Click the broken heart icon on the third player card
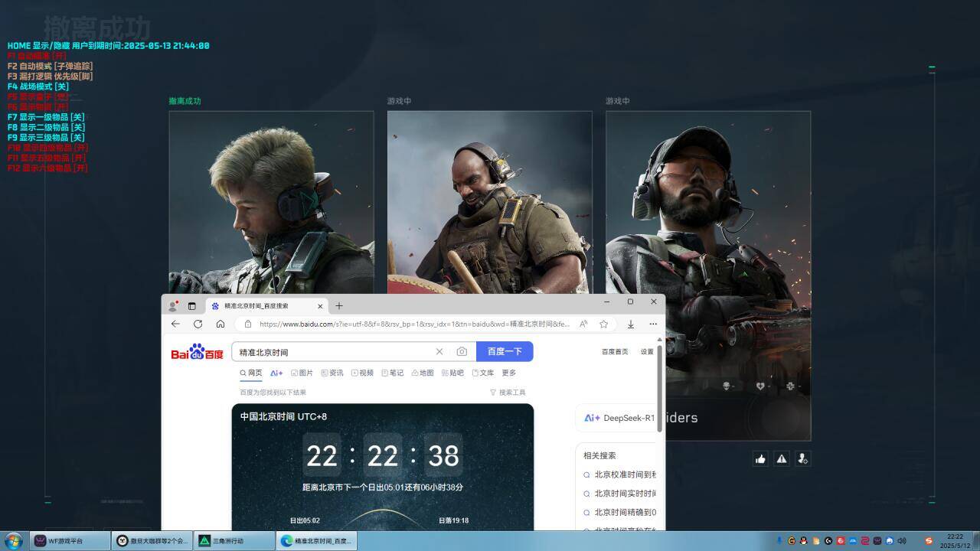The image size is (980, 551). point(759,386)
